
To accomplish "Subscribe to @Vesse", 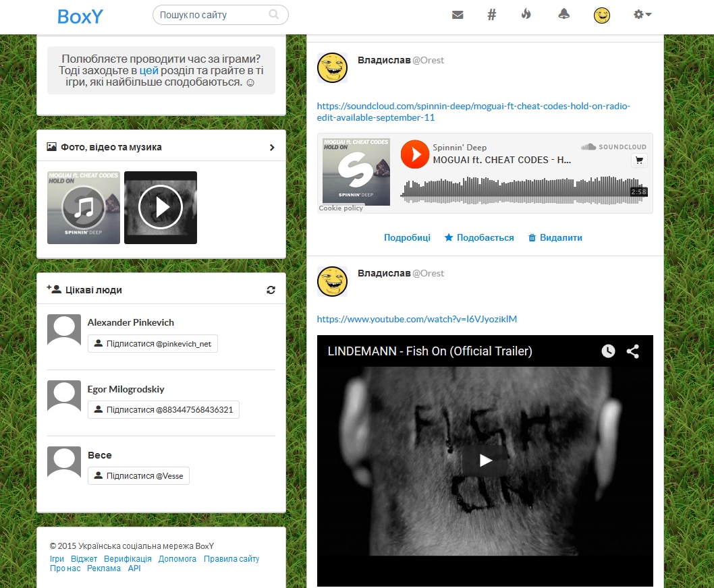I will (x=138, y=476).
